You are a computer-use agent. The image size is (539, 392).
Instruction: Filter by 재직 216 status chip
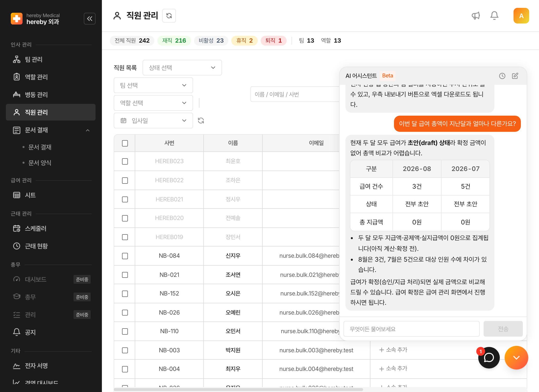point(174,40)
